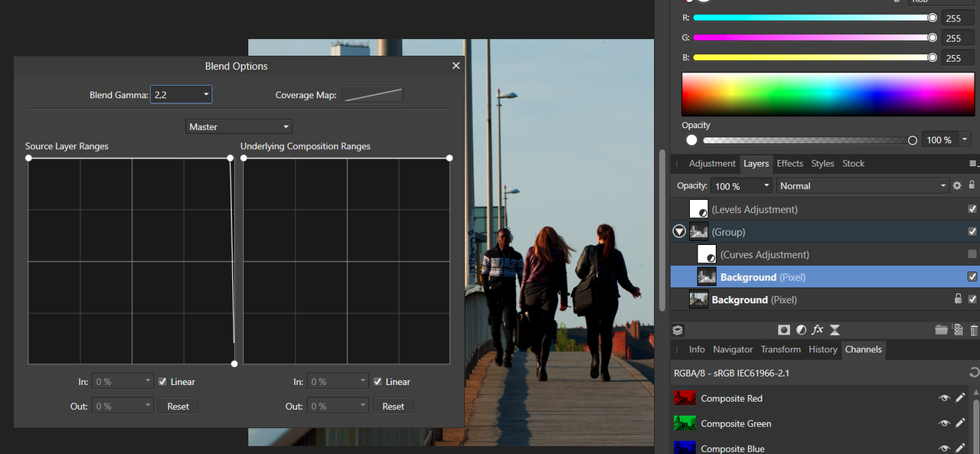Switch to the Stock tab
This screenshot has width=980, height=454.
pyautogui.click(x=854, y=164)
